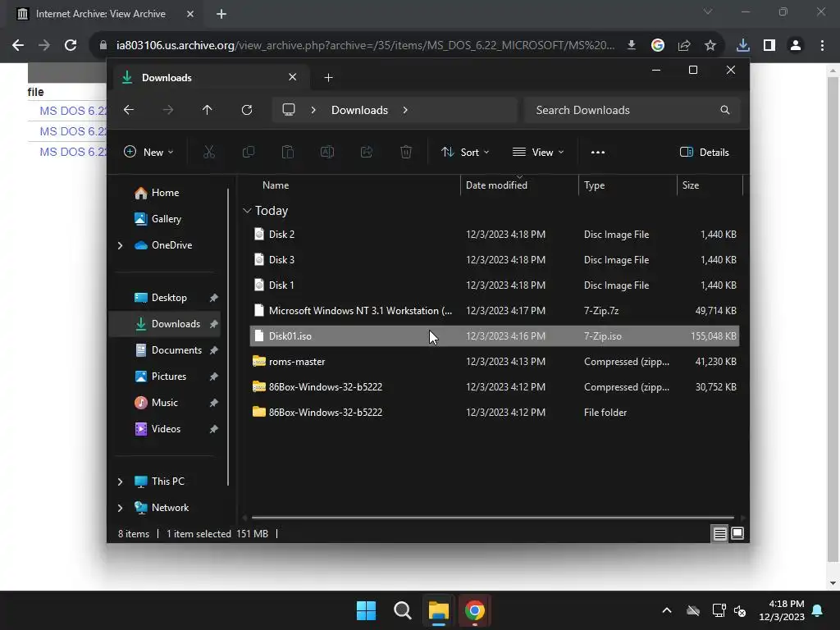The height and width of the screenshot is (630, 840).
Task: Click chevron before Downloads in address bar
Action: click(x=313, y=110)
